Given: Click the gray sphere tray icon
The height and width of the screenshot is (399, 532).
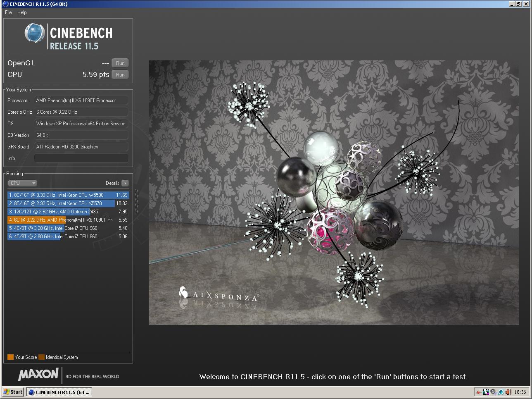Looking at the screenshot, I should tap(493, 392).
